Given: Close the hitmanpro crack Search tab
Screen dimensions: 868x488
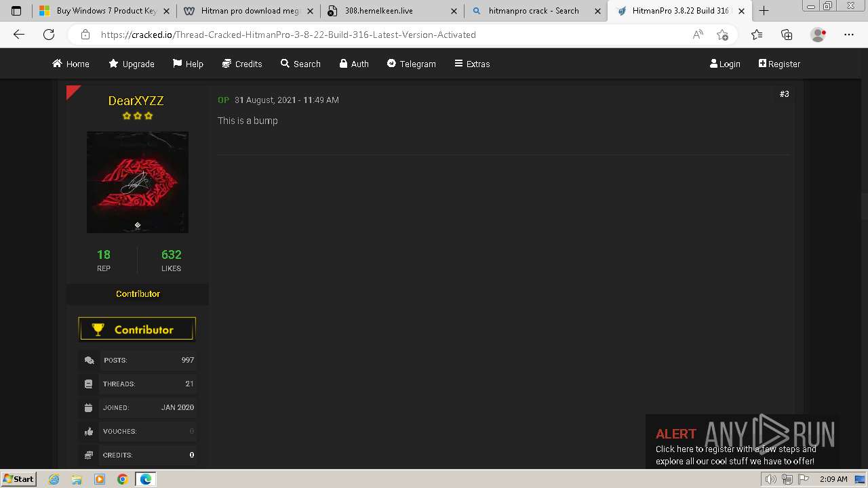Looking at the screenshot, I should click(x=597, y=11).
